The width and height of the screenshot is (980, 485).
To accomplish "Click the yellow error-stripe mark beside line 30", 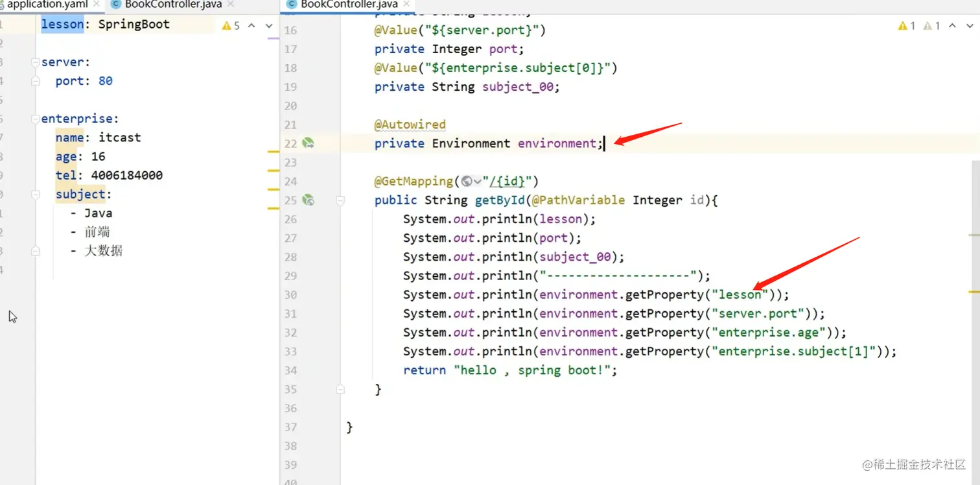I will click(974, 291).
